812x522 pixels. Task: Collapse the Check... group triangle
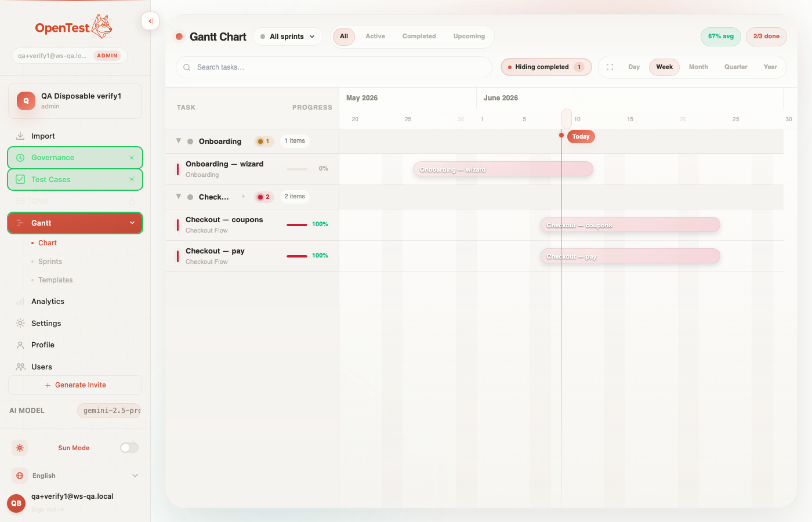pos(179,197)
